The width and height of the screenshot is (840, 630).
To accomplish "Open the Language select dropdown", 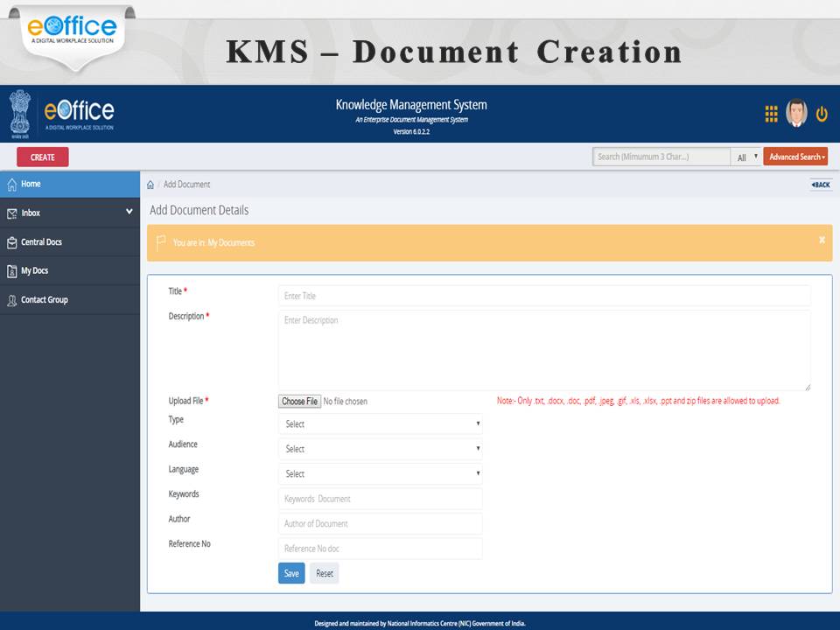I will click(x=380, y=473).
